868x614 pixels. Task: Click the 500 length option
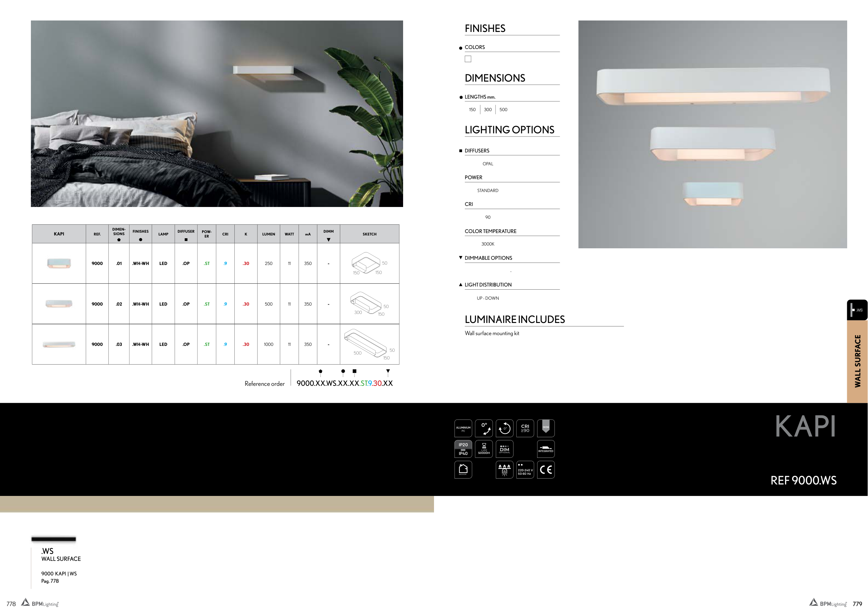click(x=503, y=110)
